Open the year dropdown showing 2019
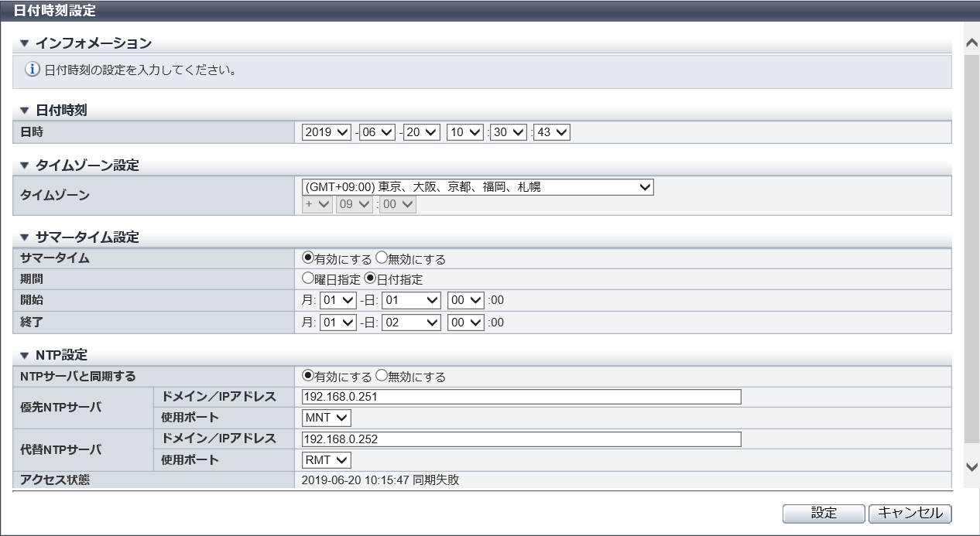Viewport: 980px width, 536px height. pos(327,132)
